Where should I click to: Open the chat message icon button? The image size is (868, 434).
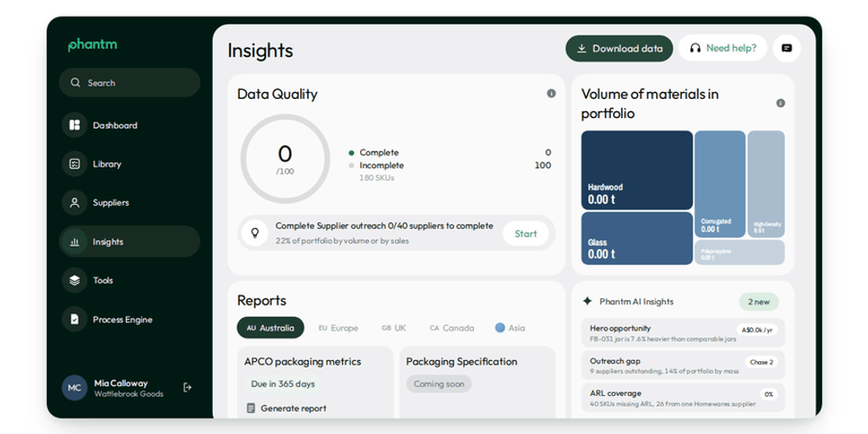(x=786, y=48)
